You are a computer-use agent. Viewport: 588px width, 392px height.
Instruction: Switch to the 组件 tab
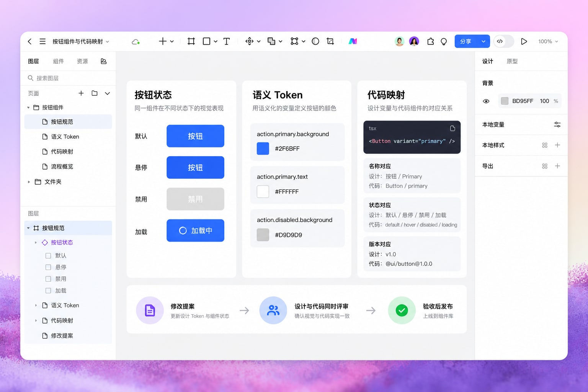(58, 61)
